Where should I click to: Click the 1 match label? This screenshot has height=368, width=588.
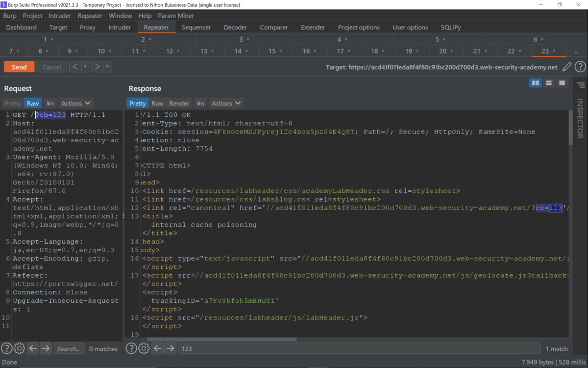(x=557, y=349)
